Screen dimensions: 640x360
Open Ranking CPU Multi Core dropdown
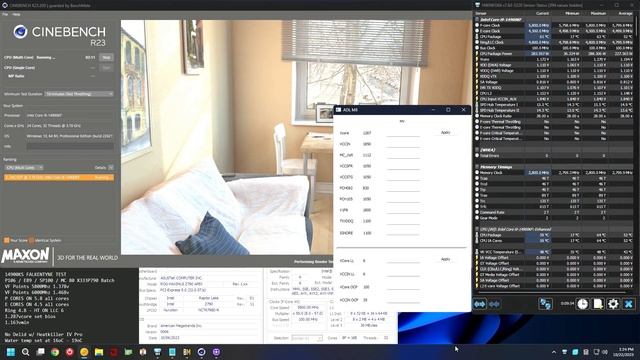coord(24,168)
